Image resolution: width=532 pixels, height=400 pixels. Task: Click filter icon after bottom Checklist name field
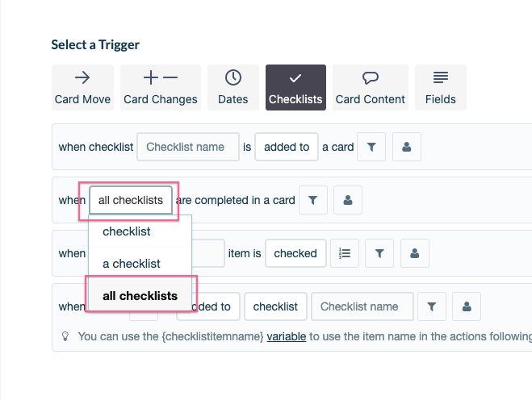pos(432,306)
